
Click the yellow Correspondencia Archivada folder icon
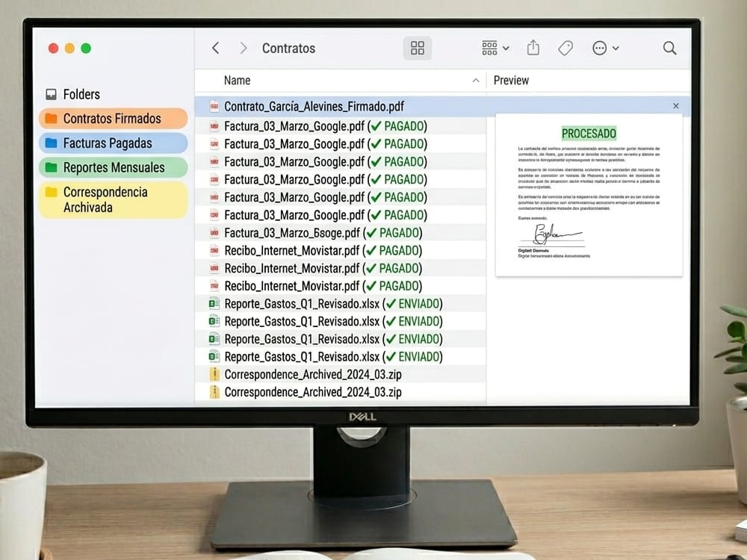click(x=51, y=192)
